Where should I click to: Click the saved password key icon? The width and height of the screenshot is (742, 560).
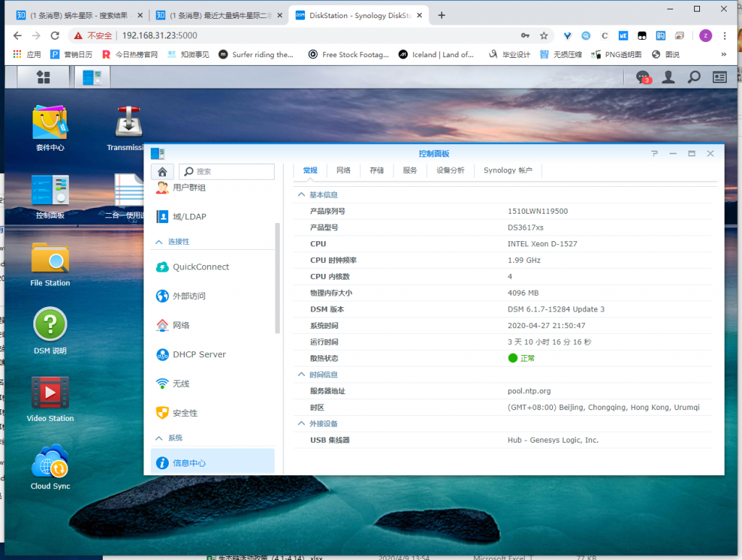525,35
